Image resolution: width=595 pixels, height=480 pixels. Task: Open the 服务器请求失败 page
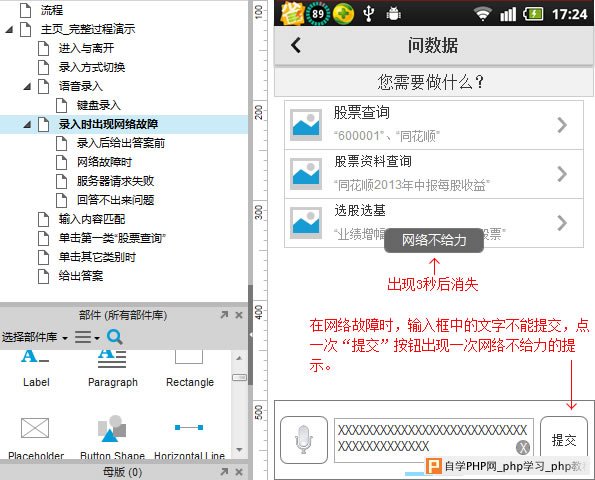(x=115, y=181)
